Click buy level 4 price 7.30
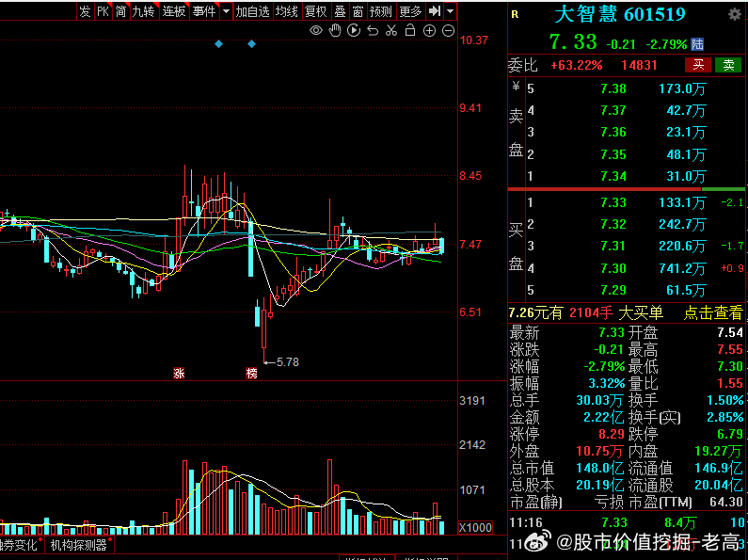This screenshot has width=748, height=560. point(613,268)
